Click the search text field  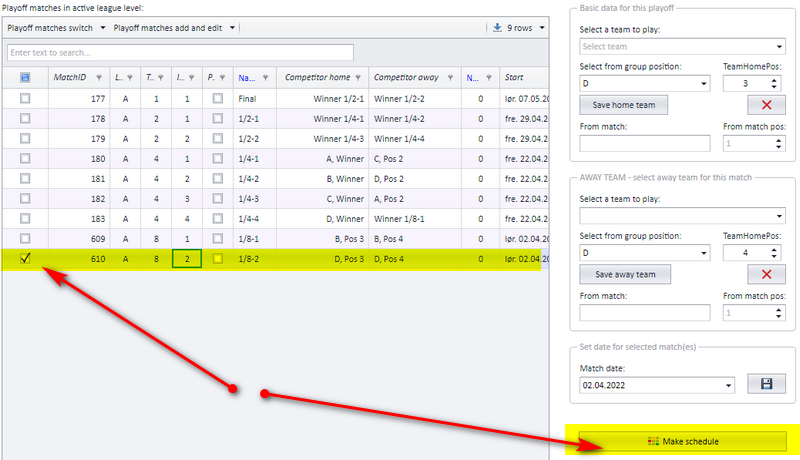180,53
